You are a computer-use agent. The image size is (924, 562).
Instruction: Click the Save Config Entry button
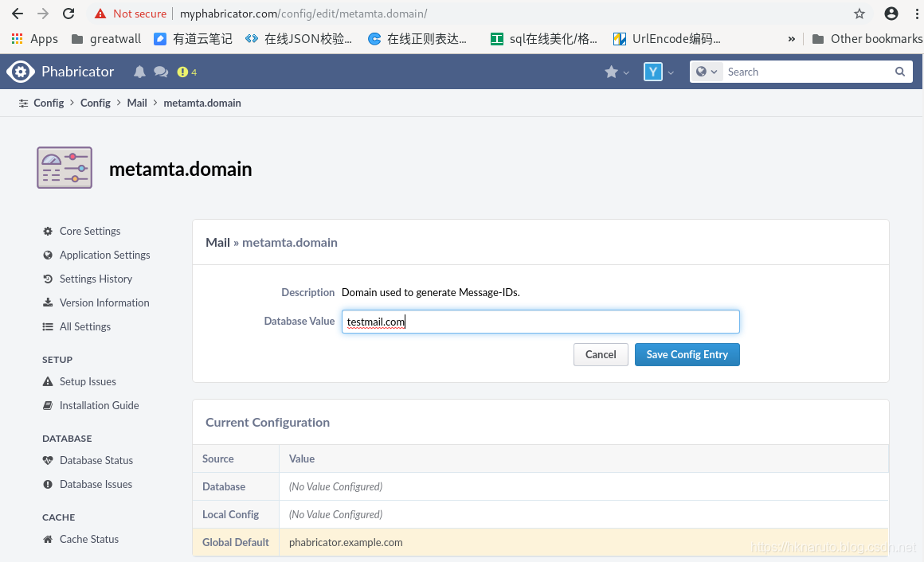(687, 354)
